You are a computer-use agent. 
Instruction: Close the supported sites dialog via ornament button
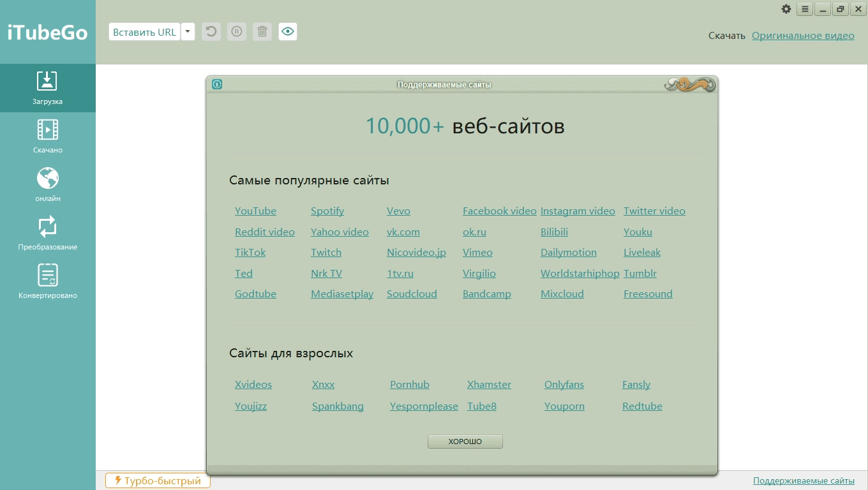(689, 84)
